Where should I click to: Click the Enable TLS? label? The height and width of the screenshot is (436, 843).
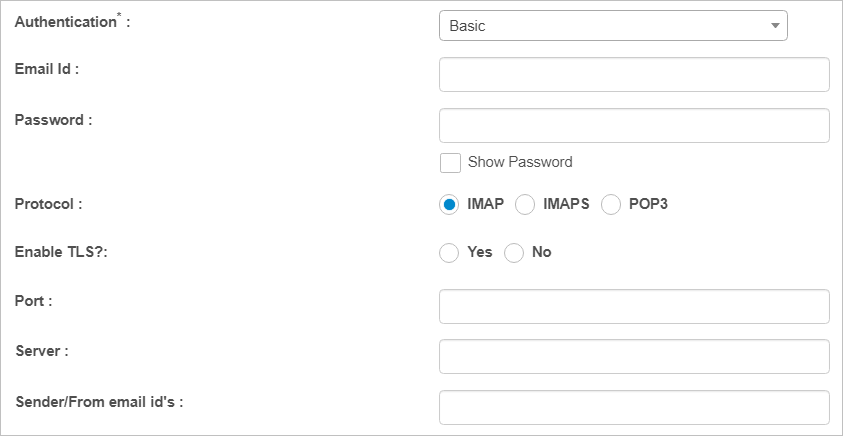pyautogui.click(x=61, y=252)
